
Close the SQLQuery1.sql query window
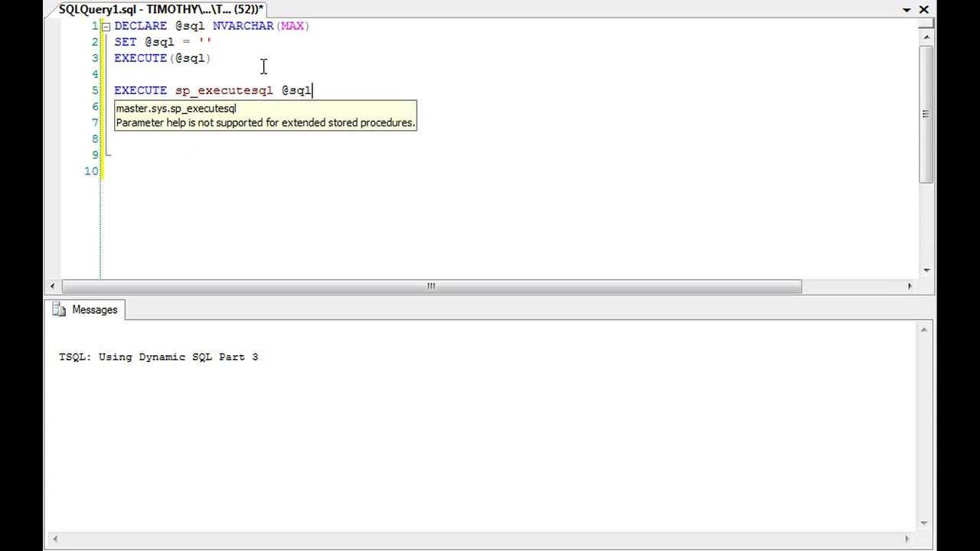[x=924, y=10]
